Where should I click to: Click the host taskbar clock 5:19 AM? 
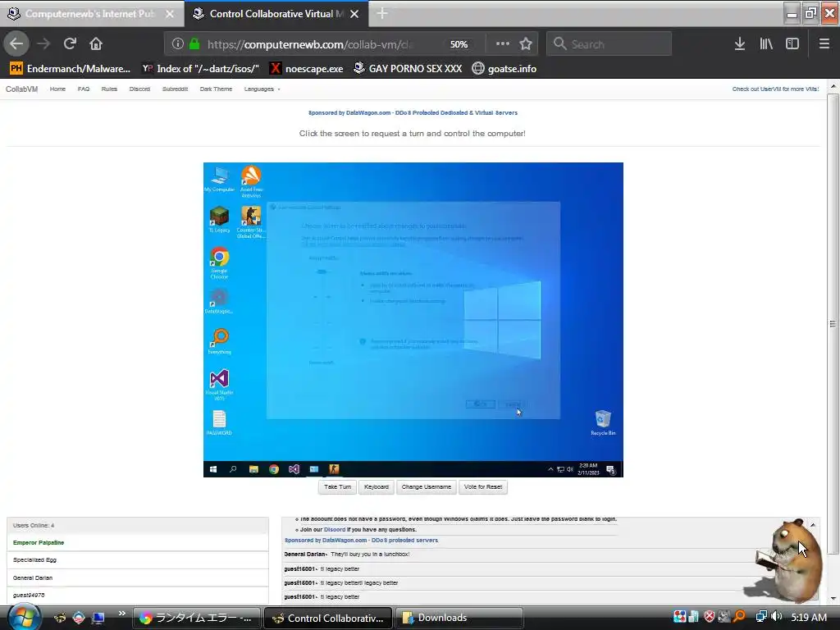coord(809,617)
